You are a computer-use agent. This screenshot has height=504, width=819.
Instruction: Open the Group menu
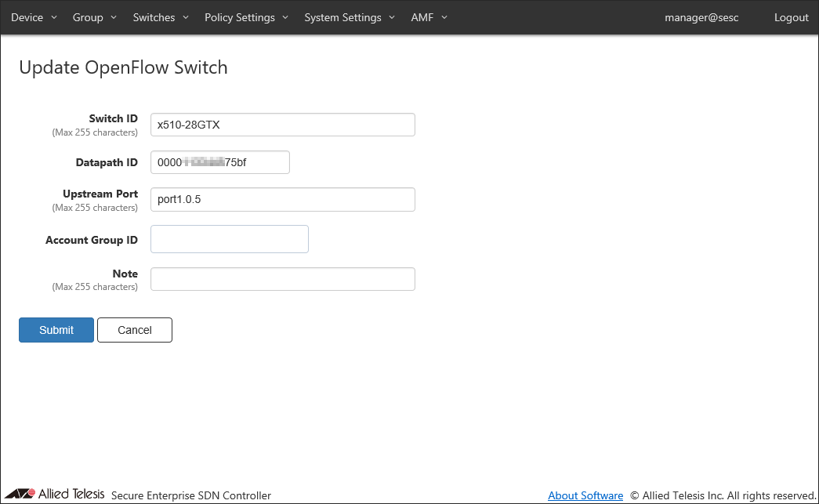pos(94,17)
